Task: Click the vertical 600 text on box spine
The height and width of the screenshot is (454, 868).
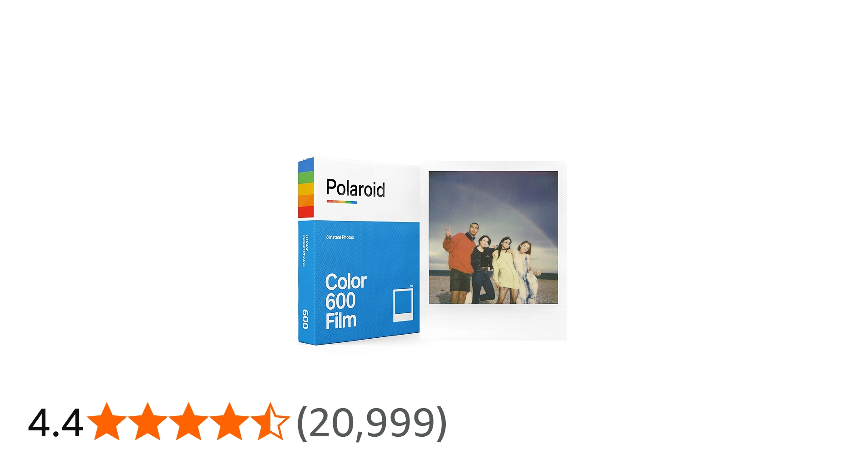Action: click(x=305, y=319)
